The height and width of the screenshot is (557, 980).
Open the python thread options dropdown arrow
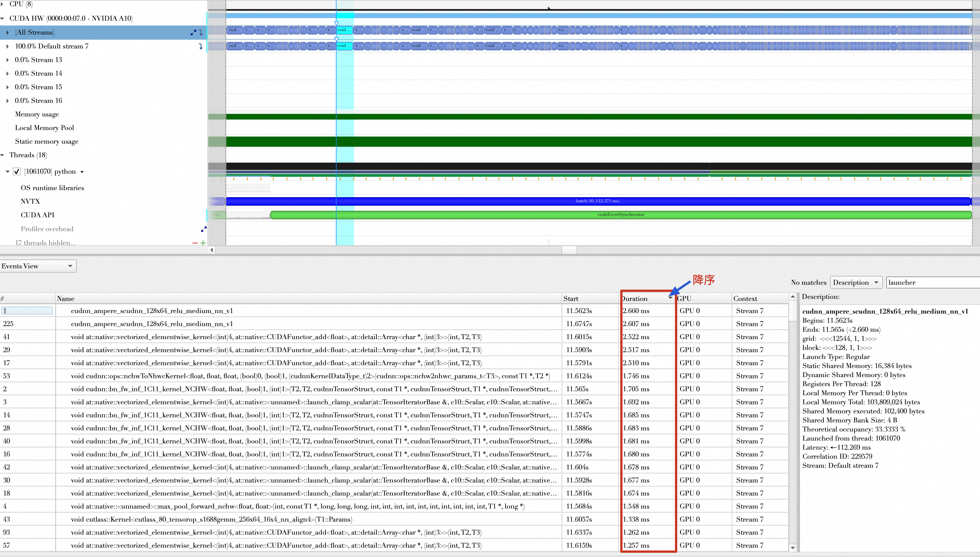(82, 172)
